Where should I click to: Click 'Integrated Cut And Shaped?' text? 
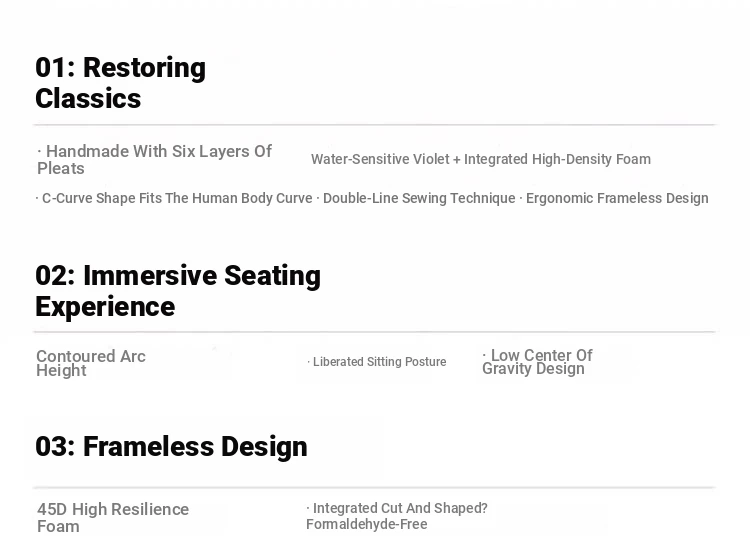400,508
